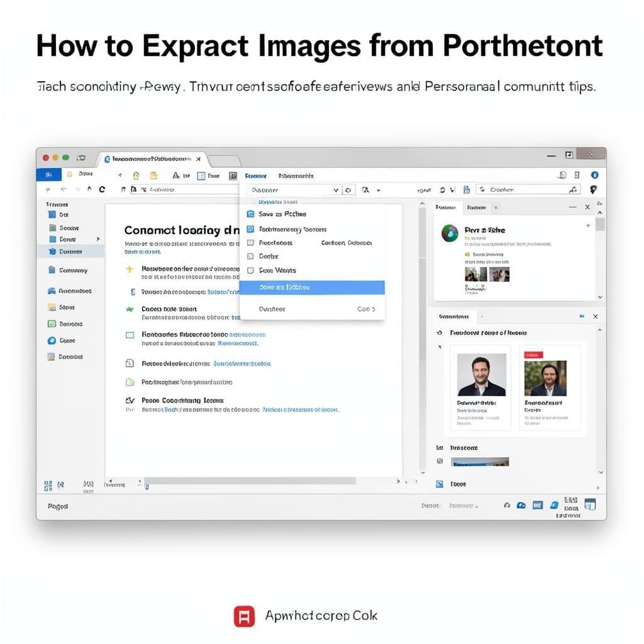Click the search input field at top right
The image size is (644, 644).
(528, 189)
